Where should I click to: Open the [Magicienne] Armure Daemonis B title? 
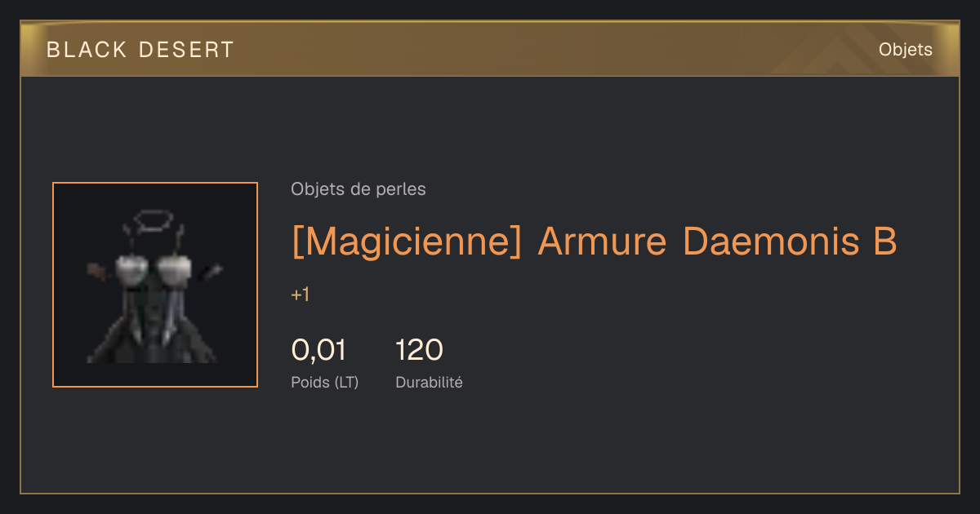pyautogui.click(x=595, y=241)
